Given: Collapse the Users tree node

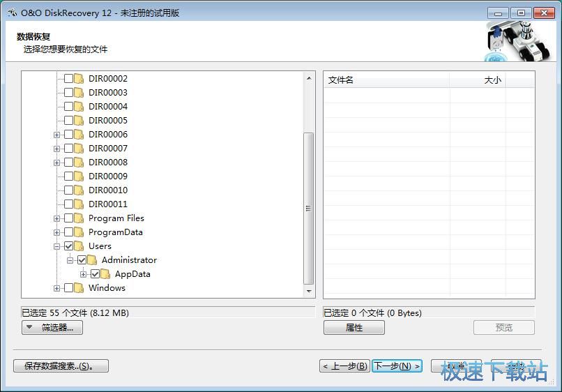Looking at the screenshot, I should click(x=56, y=247).
